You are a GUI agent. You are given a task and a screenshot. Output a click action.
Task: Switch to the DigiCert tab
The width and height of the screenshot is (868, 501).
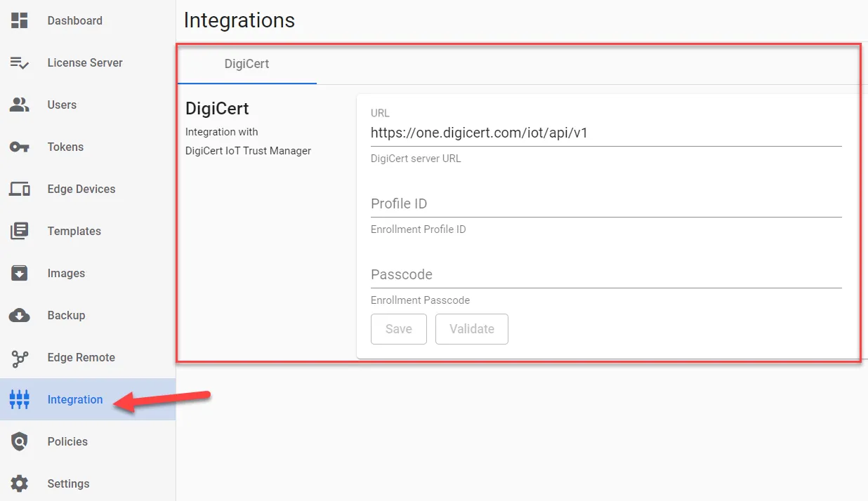pyautogui.click(x=246, y=64)
